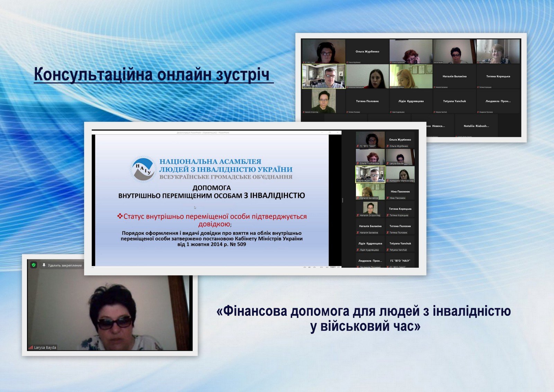Click signal bars icon beside Larysa Bayda name

[31, 347]
